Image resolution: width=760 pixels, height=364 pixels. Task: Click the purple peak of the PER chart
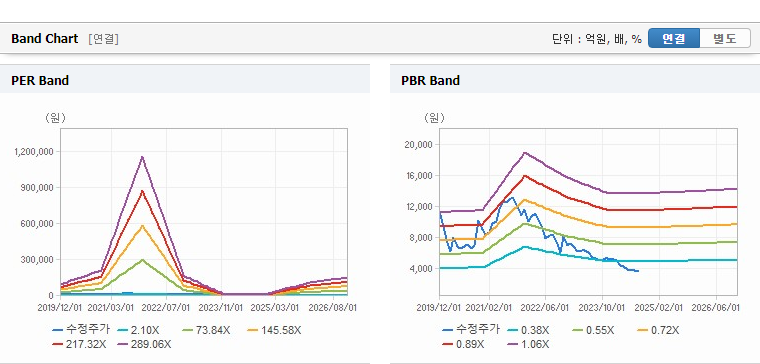tap(142, 157)
